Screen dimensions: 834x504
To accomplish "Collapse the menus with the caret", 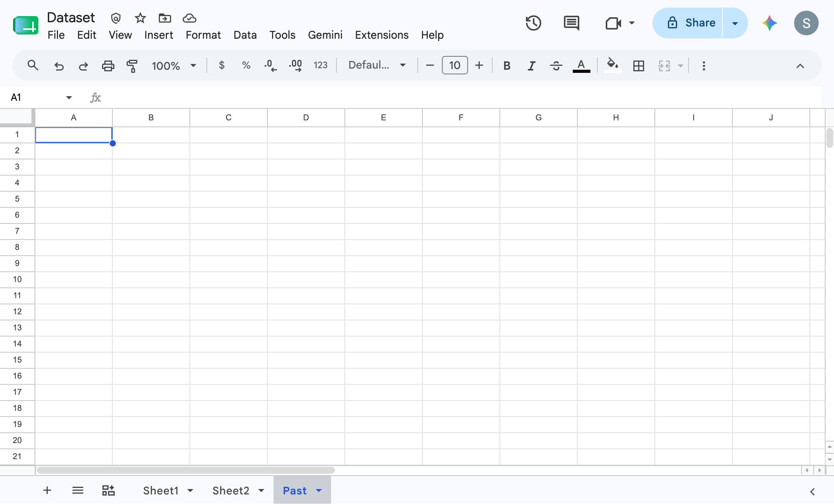I will pos(800,66).
